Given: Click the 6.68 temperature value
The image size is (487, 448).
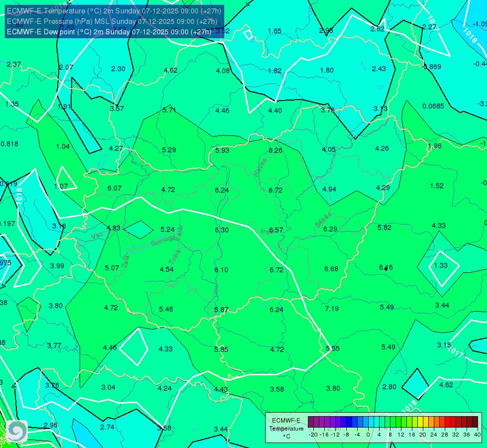Looking at the screenshot, I should point(331,269).
